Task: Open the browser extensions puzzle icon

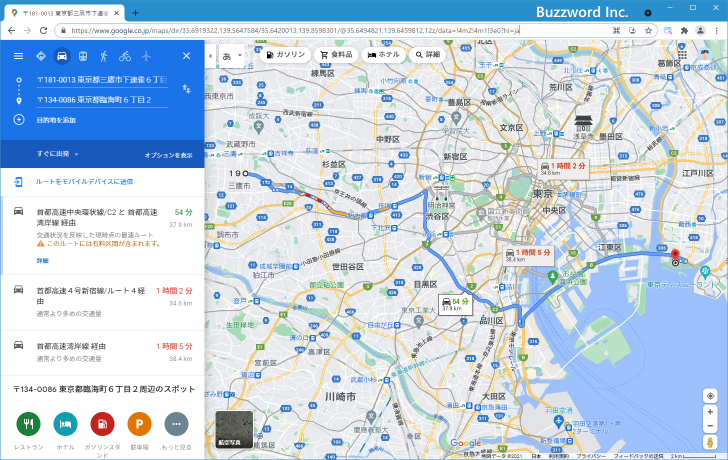Action: coord(684,31)
